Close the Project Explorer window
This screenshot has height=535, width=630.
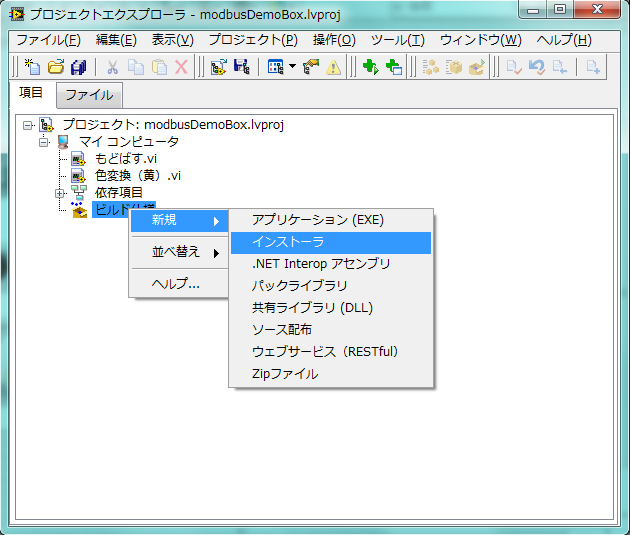click(597, 10)
